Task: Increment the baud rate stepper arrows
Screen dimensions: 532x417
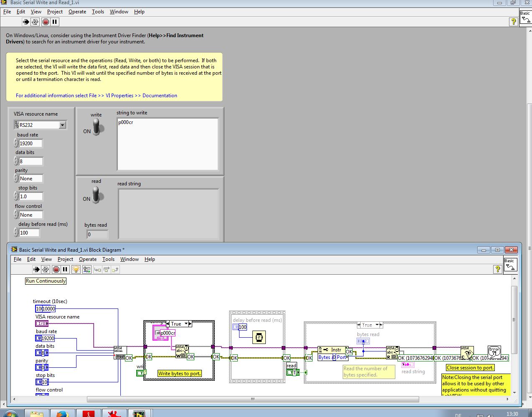Action: coord(16,141)
